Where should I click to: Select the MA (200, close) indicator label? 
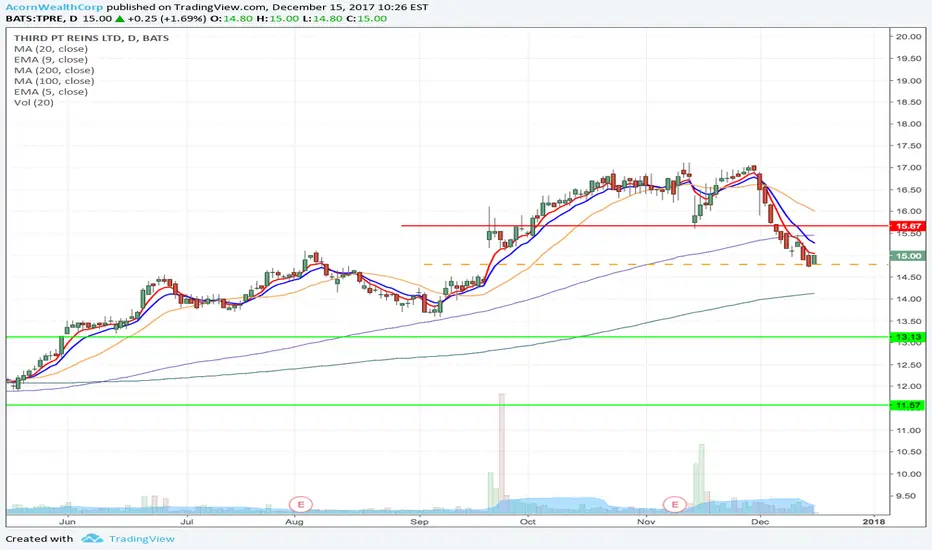coord(54,70)
